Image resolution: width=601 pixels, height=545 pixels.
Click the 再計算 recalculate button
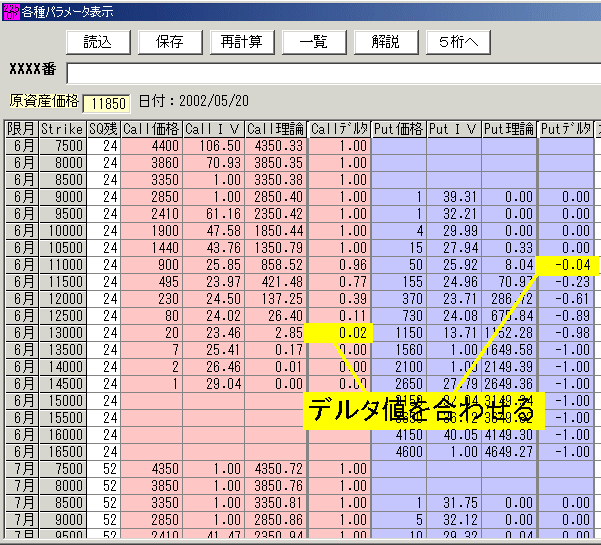pyautogui.click(x=242, y=42)
